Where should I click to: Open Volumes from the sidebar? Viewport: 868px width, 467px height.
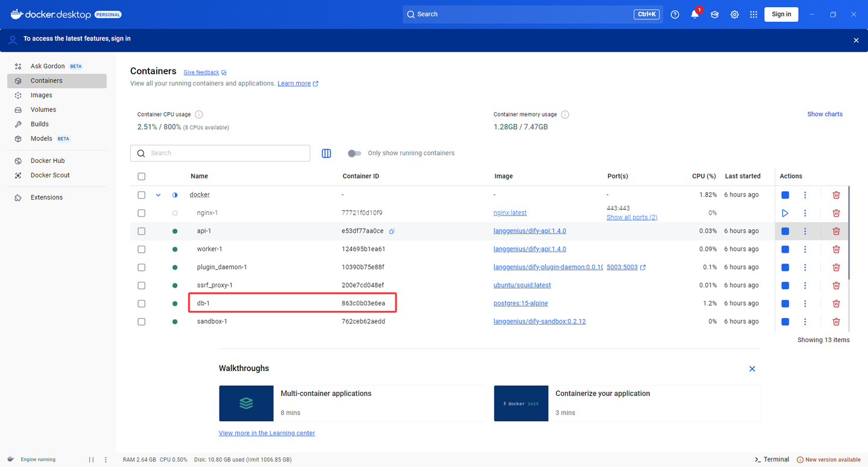point(43,109)
